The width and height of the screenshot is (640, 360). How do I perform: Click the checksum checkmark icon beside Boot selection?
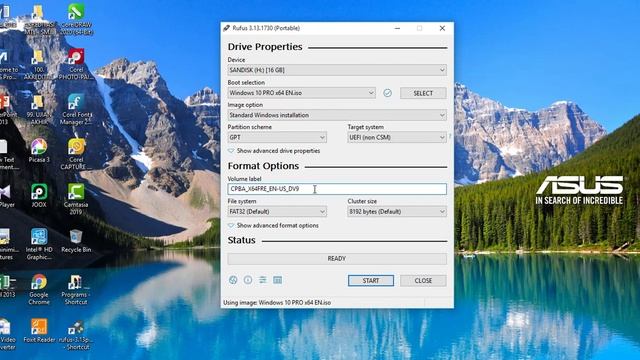point(387,93)
